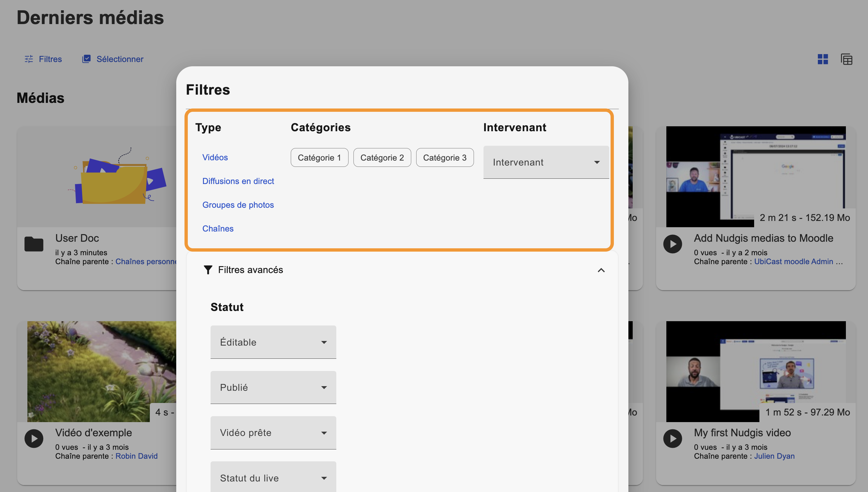
Task: Click the User Doc folder icon
Action: pos(34,244)
